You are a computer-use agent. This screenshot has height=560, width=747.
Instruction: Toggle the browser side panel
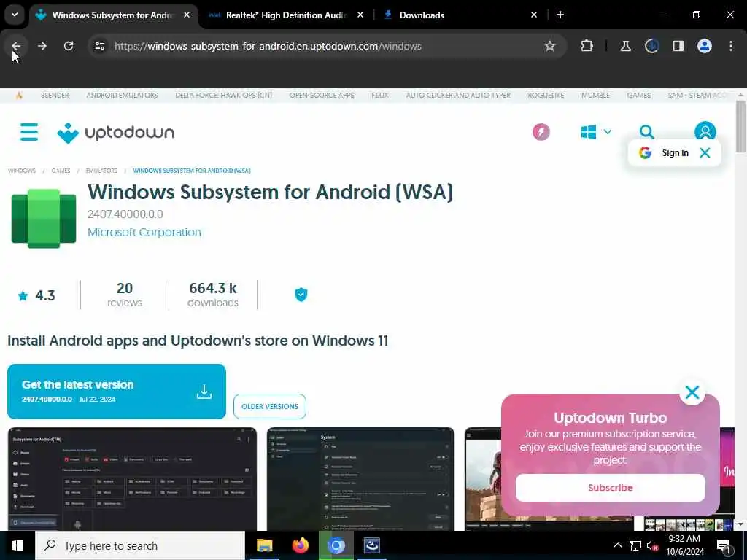[x=678, y=46]
